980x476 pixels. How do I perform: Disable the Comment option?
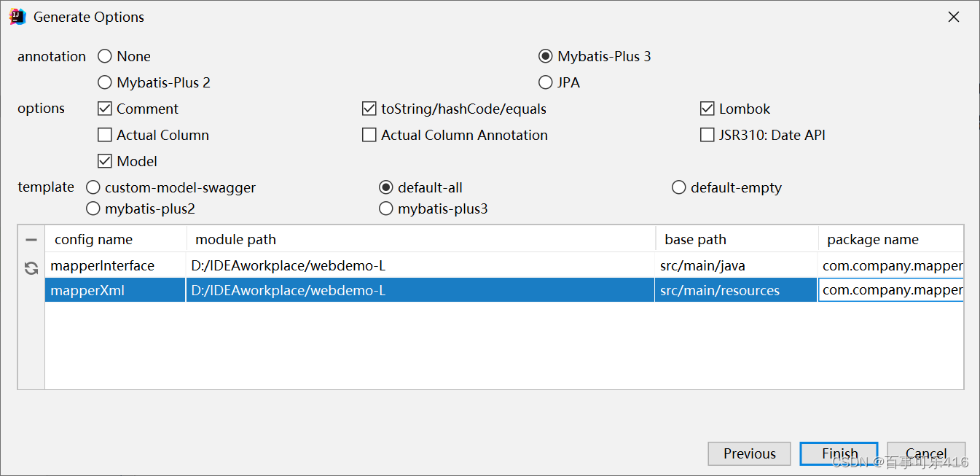pos(103,109)
